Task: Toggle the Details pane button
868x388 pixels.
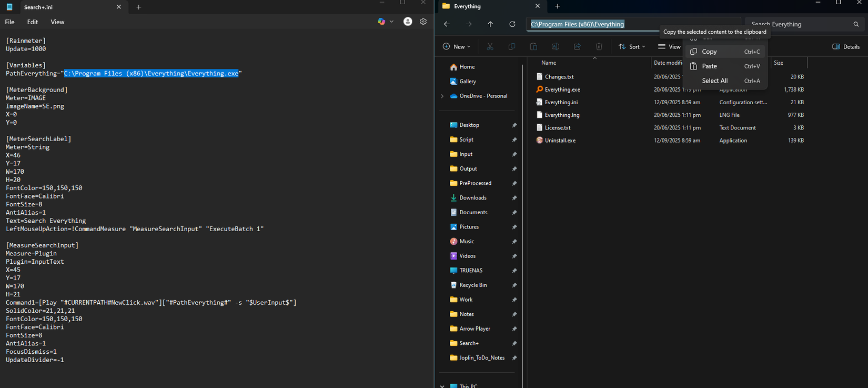Action: [846, 47]
